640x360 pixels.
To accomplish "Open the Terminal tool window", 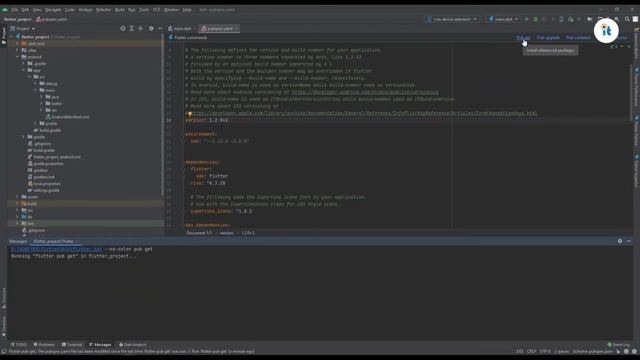I will tap(72, 344).
